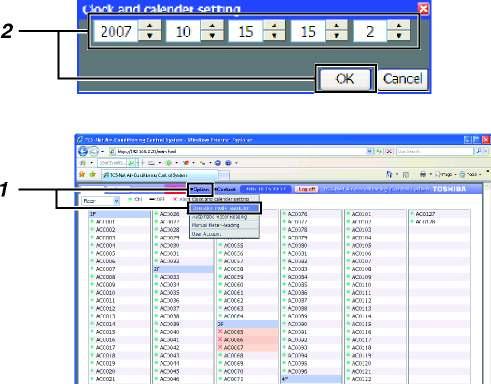491x384 pixels.
Task: Open the browser Tools menu
Action: (470, 174)
